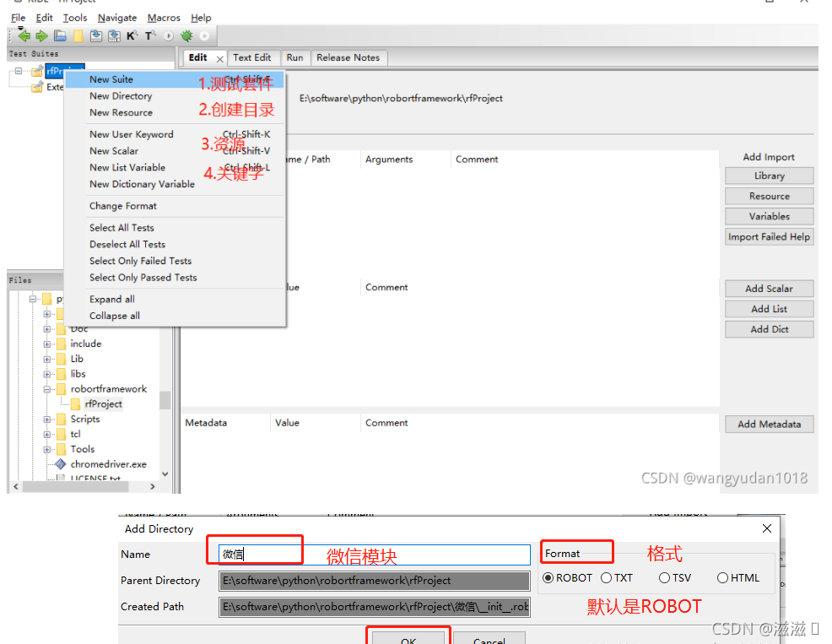Click the Open Directory folder icon

pos(78,35)
